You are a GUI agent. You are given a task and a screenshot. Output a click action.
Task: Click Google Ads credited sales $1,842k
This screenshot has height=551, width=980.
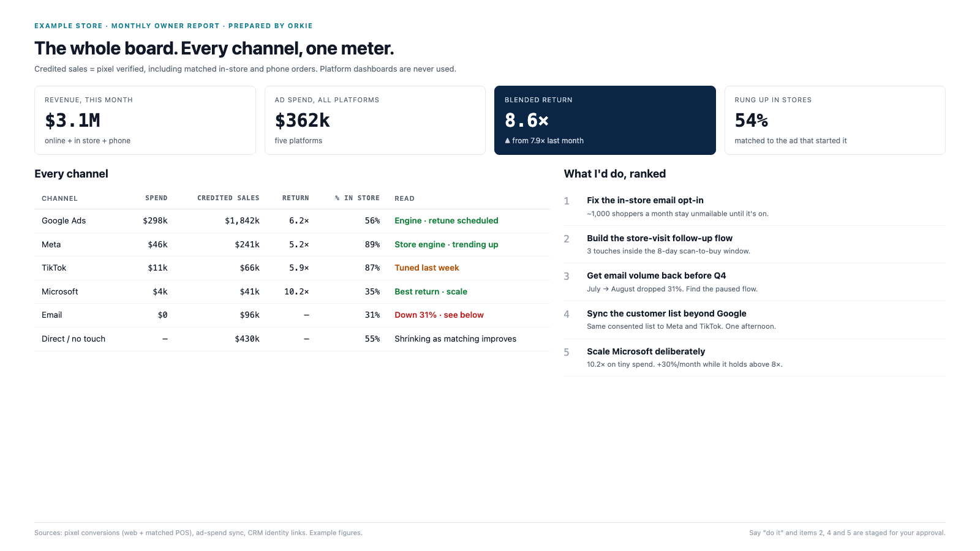pos(242,221)
